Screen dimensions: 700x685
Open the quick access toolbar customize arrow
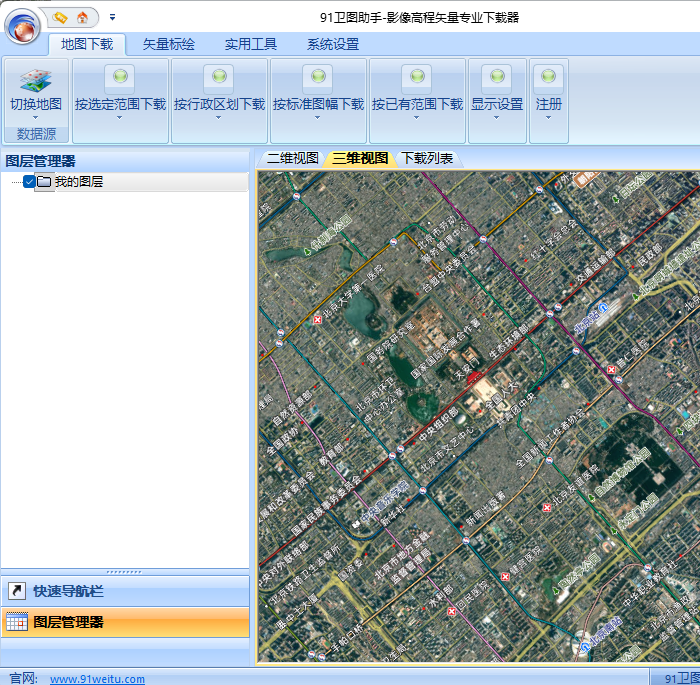click(x=112, y=17)
